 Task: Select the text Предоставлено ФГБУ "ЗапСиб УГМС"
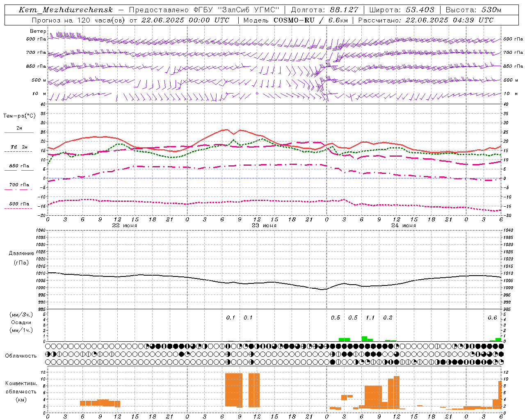[x=204, y=10]
